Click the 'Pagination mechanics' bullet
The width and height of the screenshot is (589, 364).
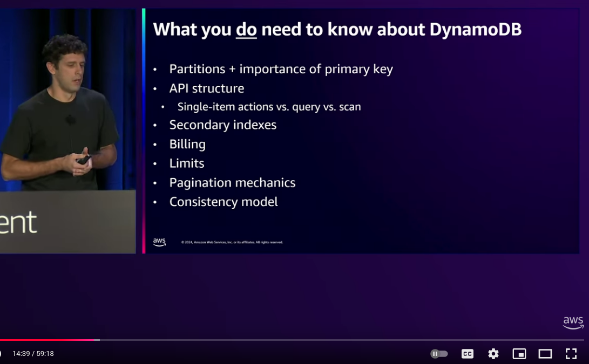(x=232, y=183)
